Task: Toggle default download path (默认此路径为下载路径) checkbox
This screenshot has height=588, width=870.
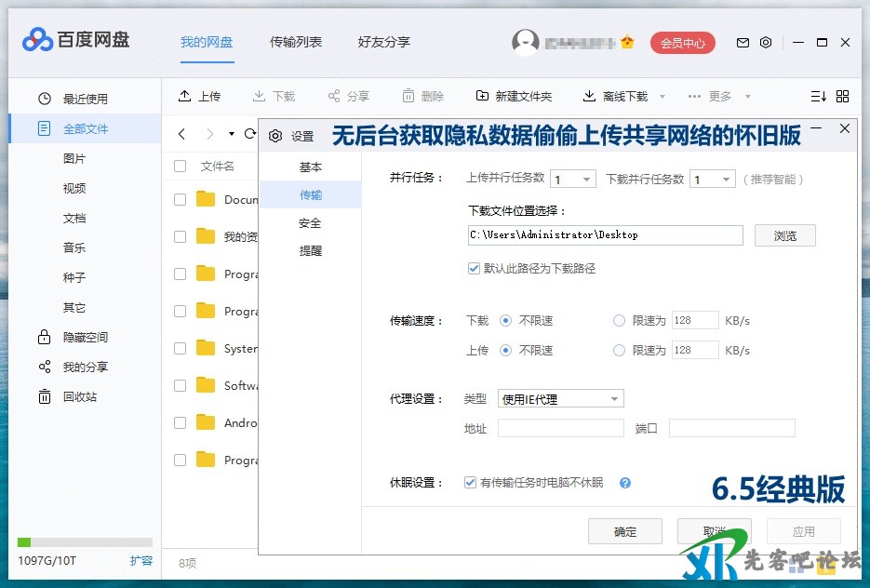Action: tap(475, 268)
